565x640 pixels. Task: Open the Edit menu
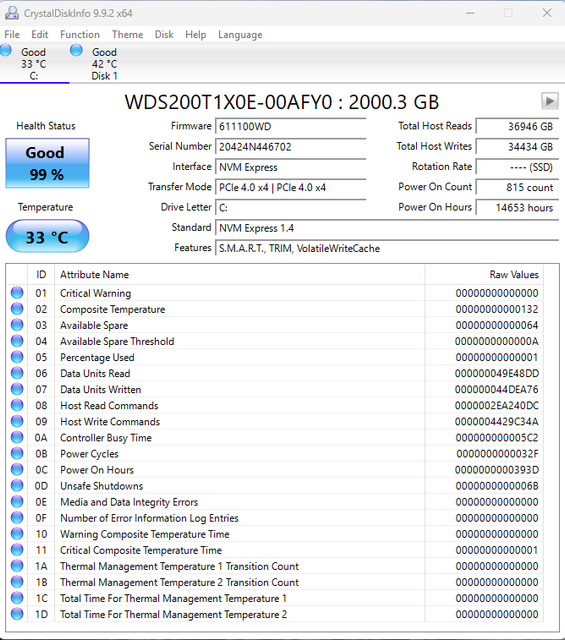coord(40,35)
